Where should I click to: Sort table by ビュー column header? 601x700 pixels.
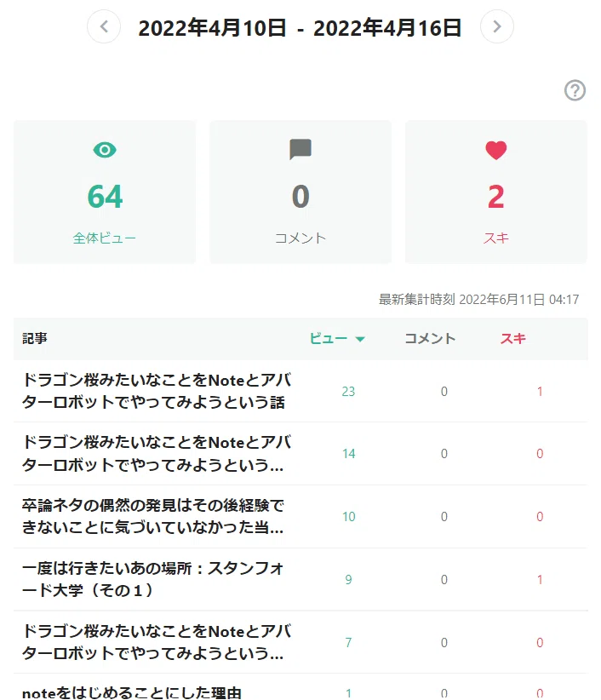329,338
